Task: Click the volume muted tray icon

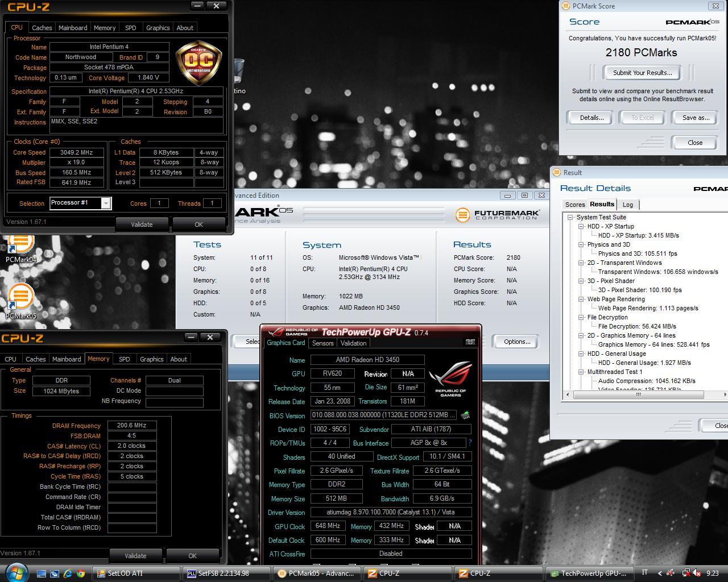Action: click(x=697, y=573)
